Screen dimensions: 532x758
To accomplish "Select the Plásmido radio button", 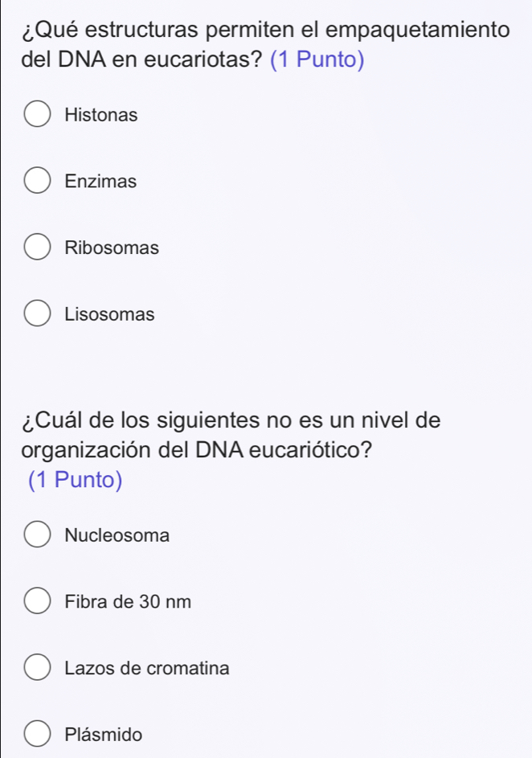I will 38,734.
